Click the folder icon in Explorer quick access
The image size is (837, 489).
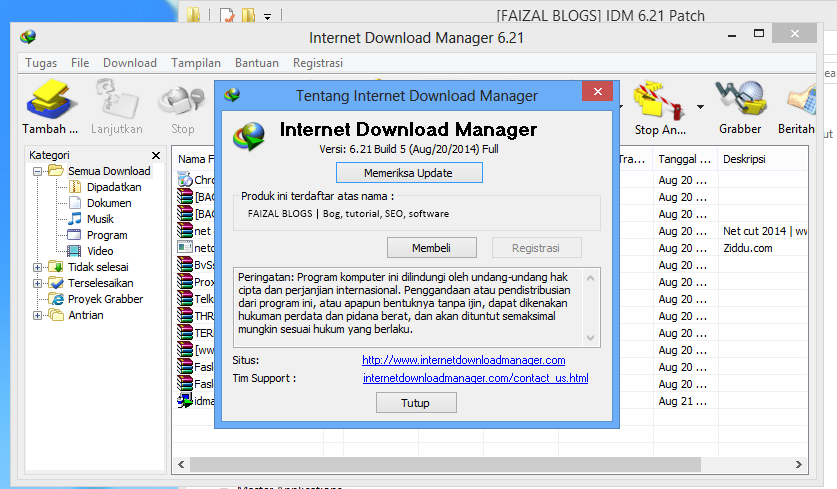(194, 14)
